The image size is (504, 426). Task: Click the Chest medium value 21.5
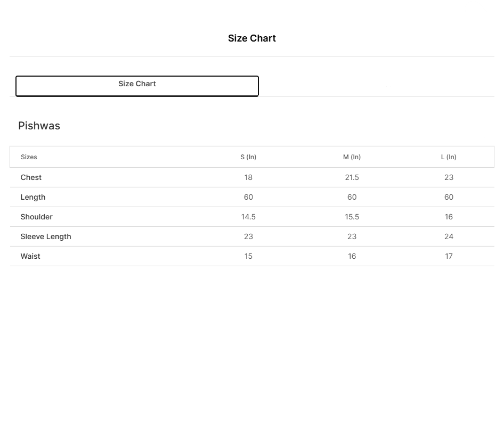click(352, 177)
